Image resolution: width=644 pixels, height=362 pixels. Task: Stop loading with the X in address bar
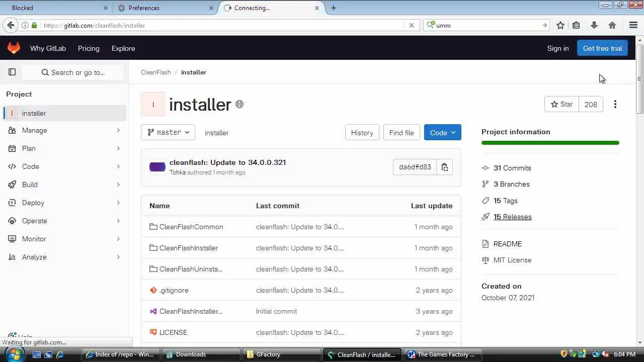click(412, 25)
